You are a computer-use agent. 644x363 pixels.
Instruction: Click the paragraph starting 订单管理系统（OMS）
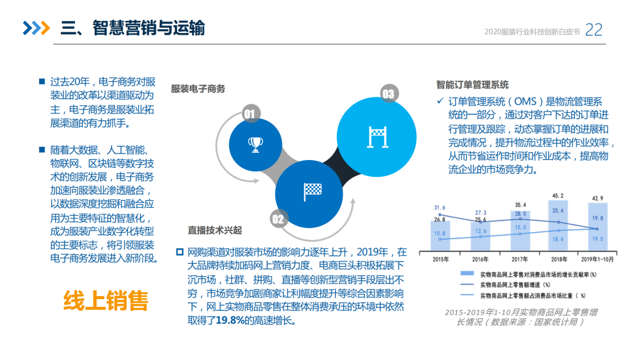click(531, 136)
